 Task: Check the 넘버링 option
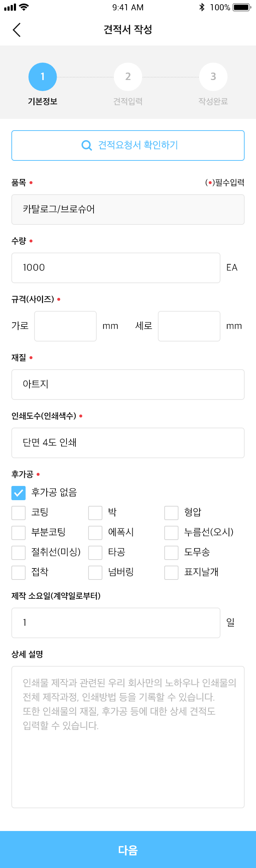pos(95,573)
